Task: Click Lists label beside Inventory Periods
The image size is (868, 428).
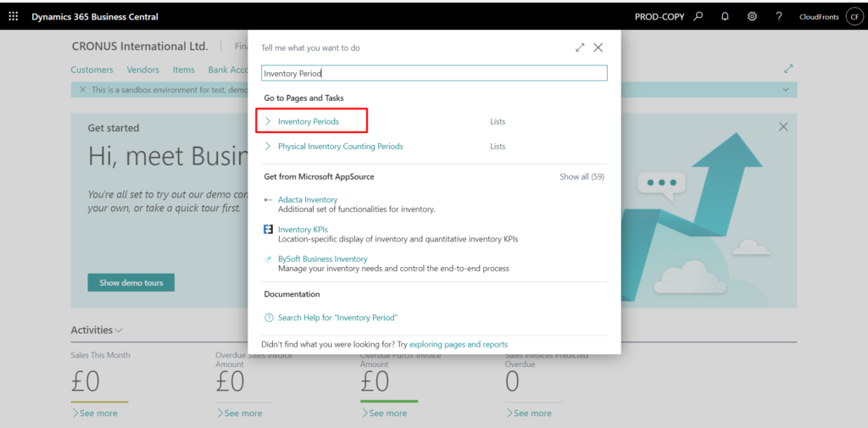Action: 498,121
